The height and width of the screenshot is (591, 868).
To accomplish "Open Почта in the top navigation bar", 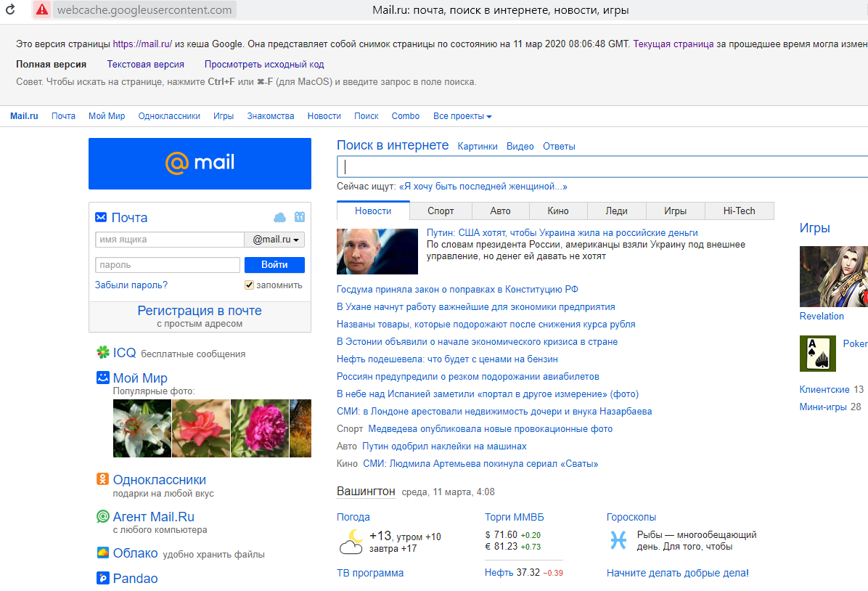I will 63,115.
